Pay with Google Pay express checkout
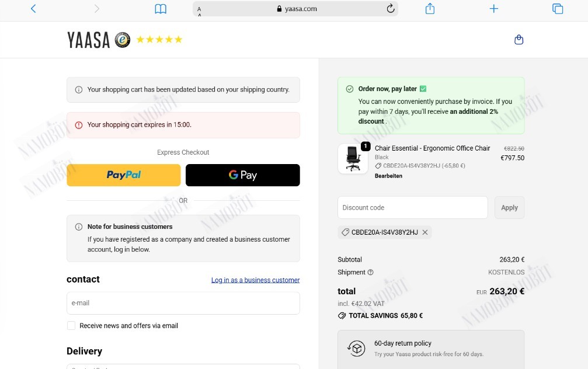The height and width of the screenshot is (369, 588). click(243, 175)
